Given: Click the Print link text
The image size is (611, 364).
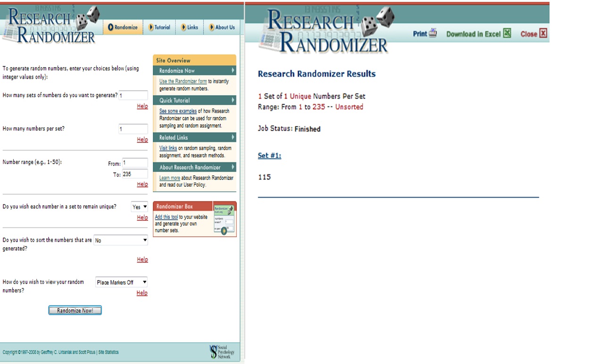Looking at the screenshot, I should pyautogui.click(x=420, y=34).
